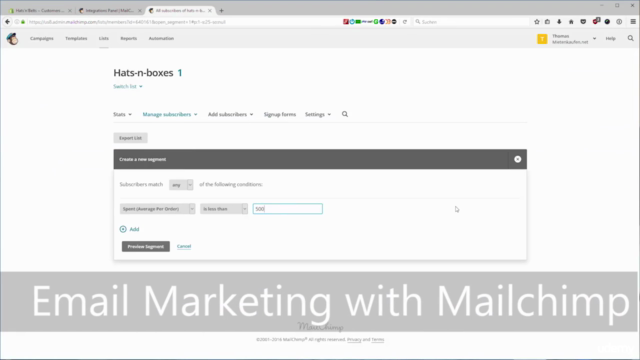Viewport: 640px width, 360px height.
Task: Click the Mailchimp monkey logo
Action: (x=12, y=39)
